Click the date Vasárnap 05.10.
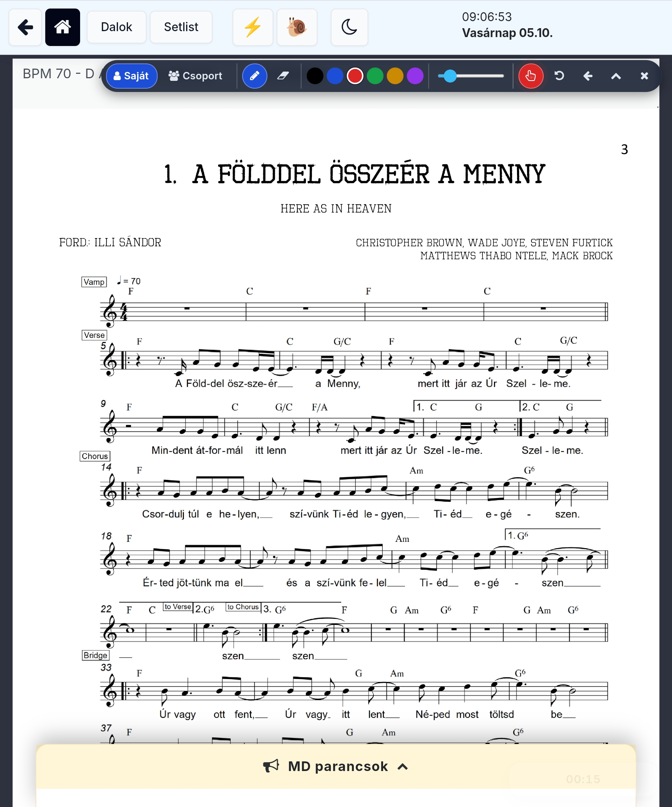 point(507,33)
